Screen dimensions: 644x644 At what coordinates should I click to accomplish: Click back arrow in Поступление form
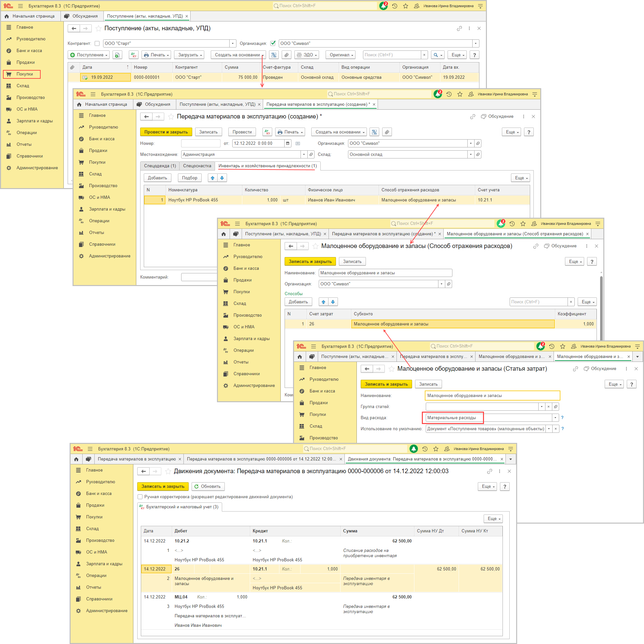[74, 28]
